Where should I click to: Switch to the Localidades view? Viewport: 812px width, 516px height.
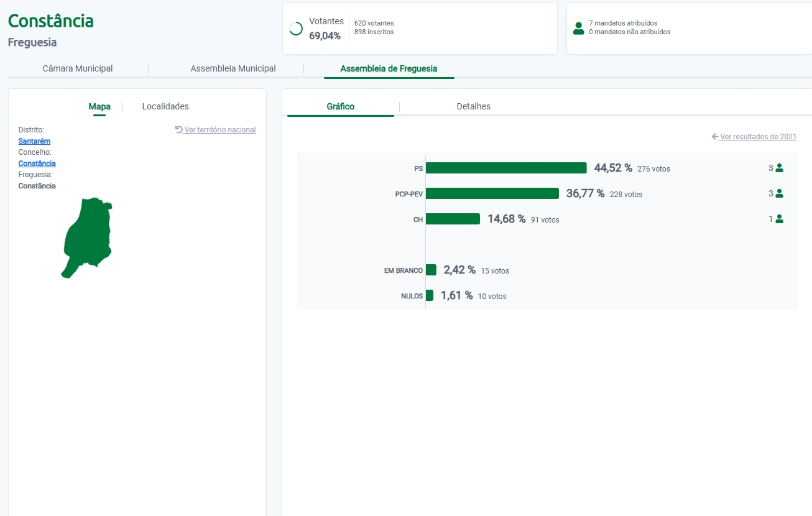[x=165, y=106]
